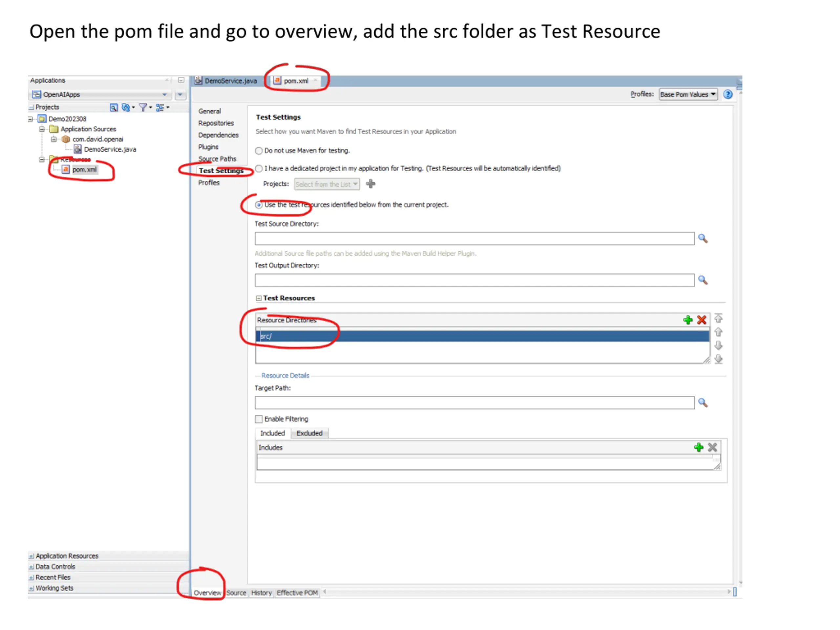Switch to Excluded tab
The width and height of the screenshot is (840, 630).
pos(309,433)
